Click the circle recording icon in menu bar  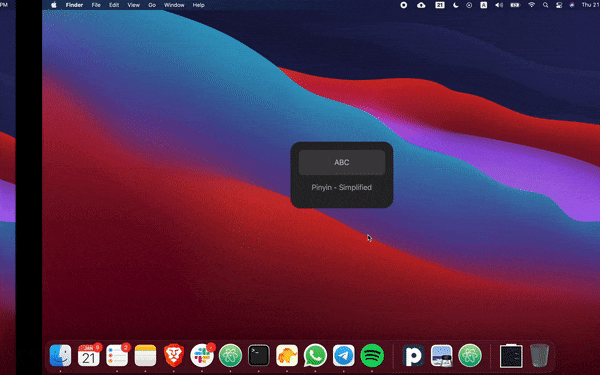click(404, 5)
